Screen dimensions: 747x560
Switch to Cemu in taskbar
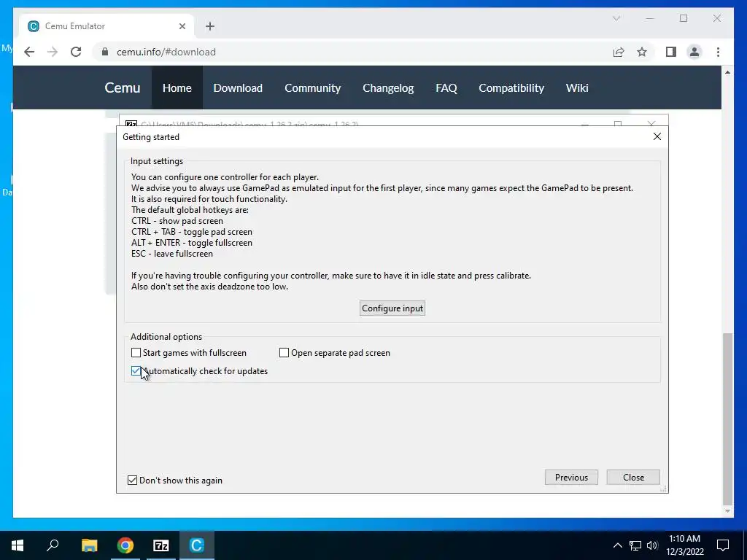pyautogui.click(x=197, y=545)
